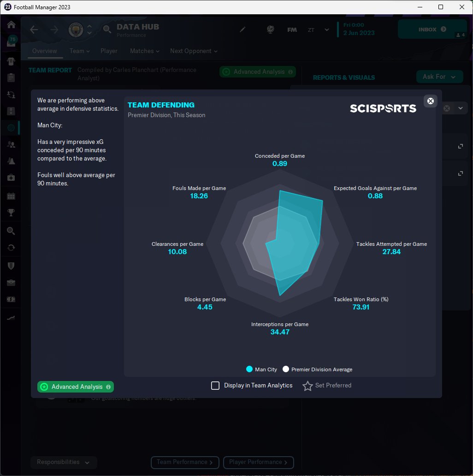Click the Fouls Made per Game value 18.26
The image size is (473, 476).
[x=199, y=196]
